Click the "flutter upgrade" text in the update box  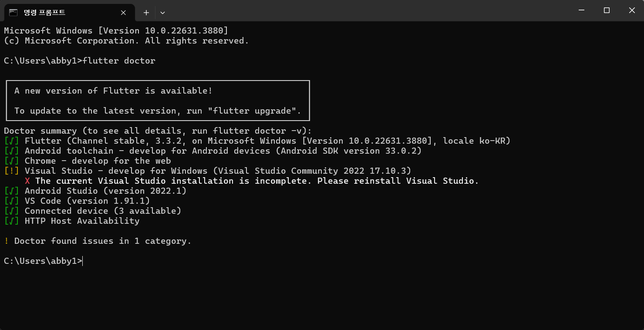pyautogui.click(x=254, y=111)
